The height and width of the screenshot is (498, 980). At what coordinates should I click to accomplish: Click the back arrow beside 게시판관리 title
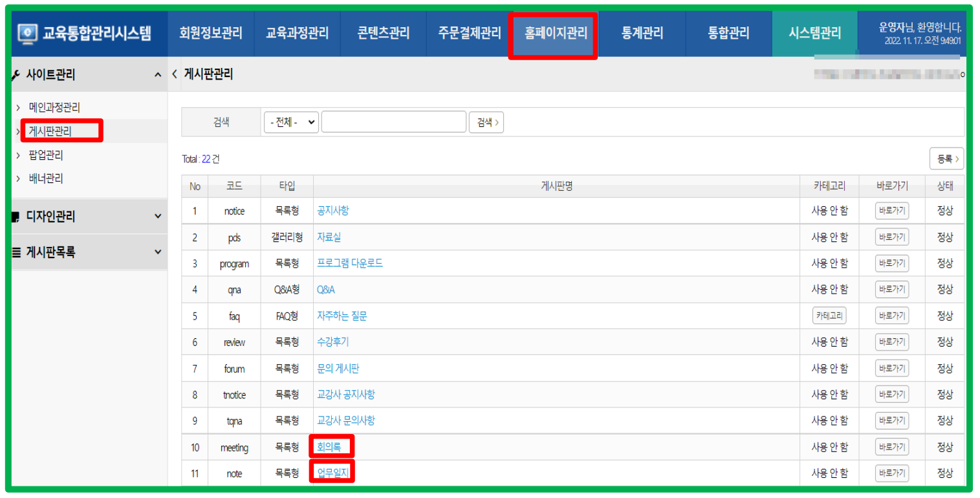(x=175, y=74)
